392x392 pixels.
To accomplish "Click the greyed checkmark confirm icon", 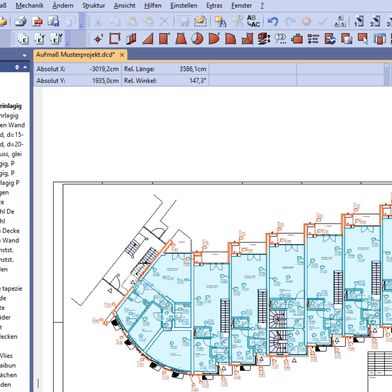I will click(322, 22).
